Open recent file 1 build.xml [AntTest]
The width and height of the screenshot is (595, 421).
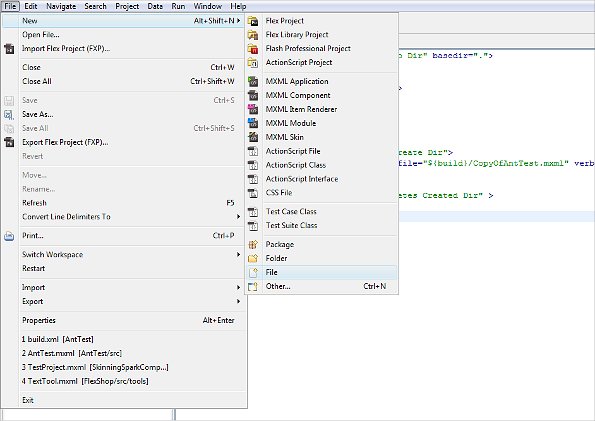pyautogui.click(x=124, y=339)
